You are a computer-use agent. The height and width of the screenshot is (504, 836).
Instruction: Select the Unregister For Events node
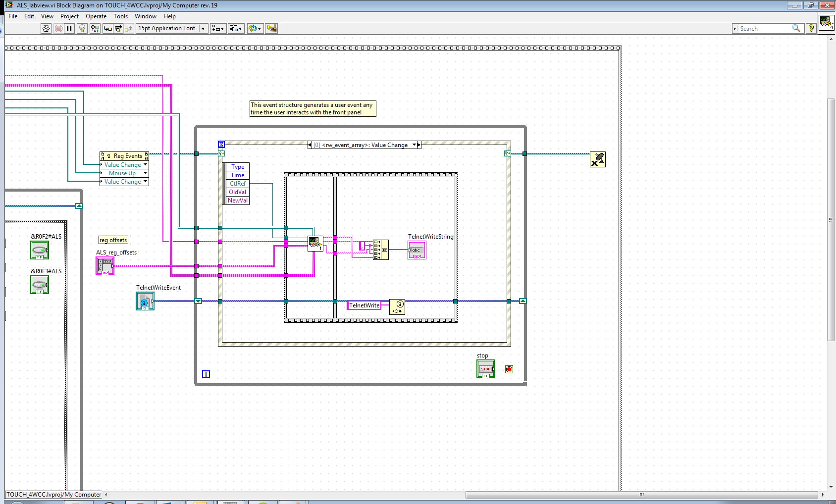(598, 159)
